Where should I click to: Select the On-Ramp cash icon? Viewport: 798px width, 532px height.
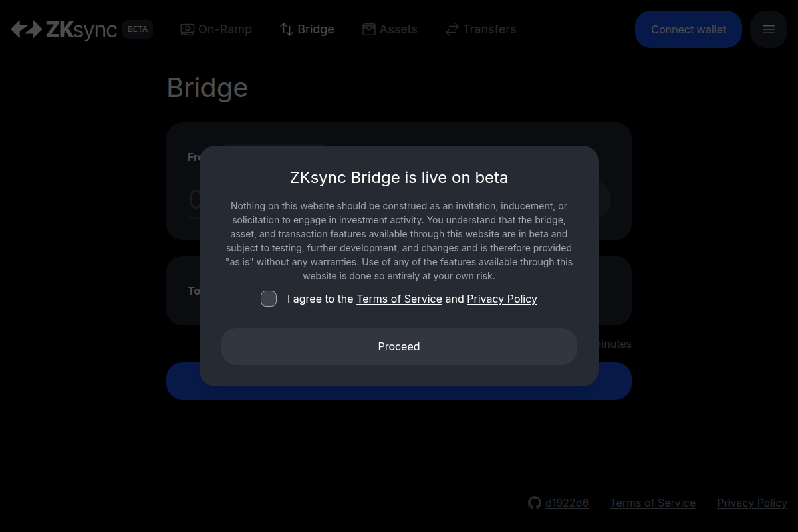188,29
